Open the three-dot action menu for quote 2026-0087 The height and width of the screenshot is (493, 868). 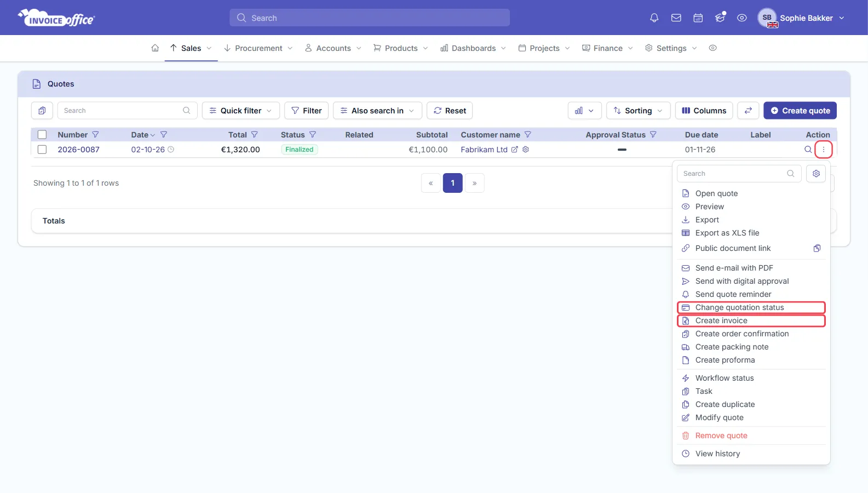824,150
